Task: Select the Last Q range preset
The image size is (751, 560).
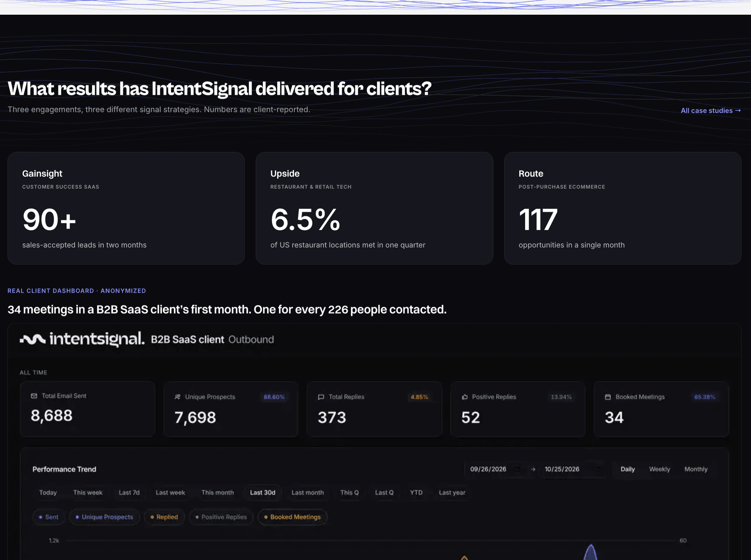Action: click(x=384, y=493)
